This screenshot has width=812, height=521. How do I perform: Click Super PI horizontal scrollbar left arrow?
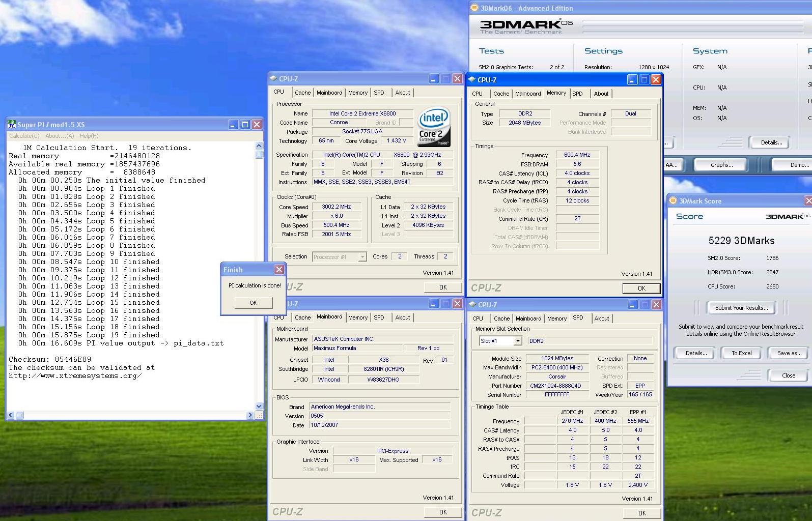[x=11, y=415]
